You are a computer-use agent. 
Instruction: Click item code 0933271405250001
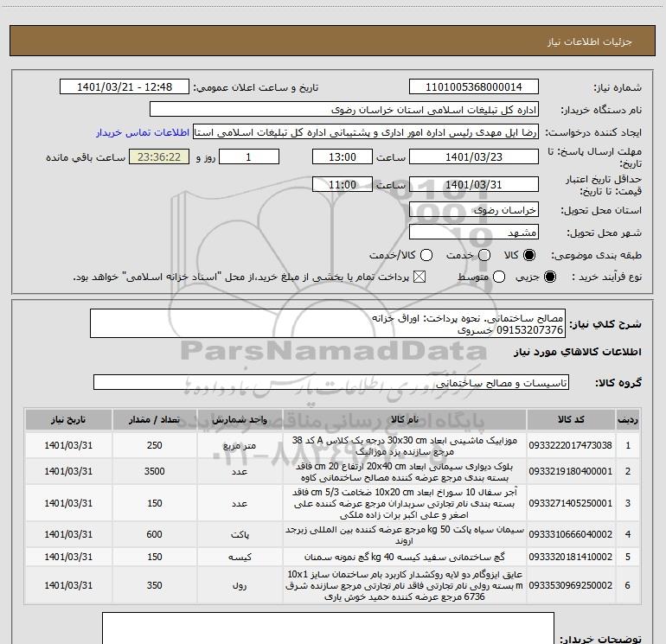pyautogui.click(x=571, y=503)
